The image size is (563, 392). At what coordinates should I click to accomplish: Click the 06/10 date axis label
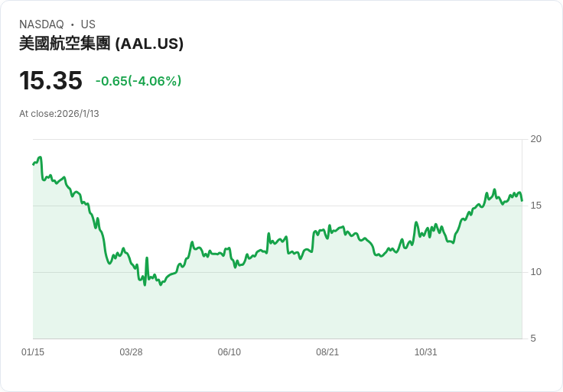(x=229, y=352)
